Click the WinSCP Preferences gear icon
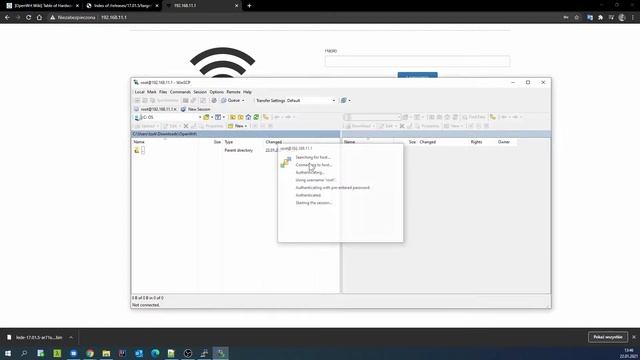The image size is (640, 360). click(214, 100)
